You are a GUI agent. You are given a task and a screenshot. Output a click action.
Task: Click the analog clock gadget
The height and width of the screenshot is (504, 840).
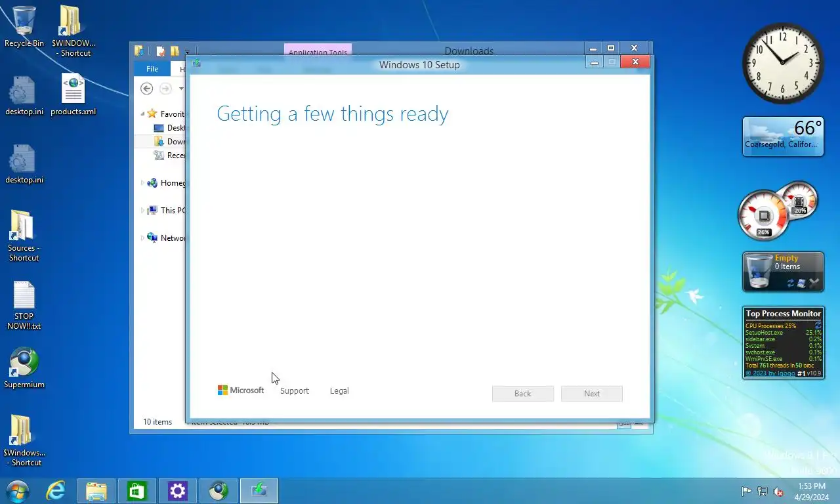(x=783, y=63)
